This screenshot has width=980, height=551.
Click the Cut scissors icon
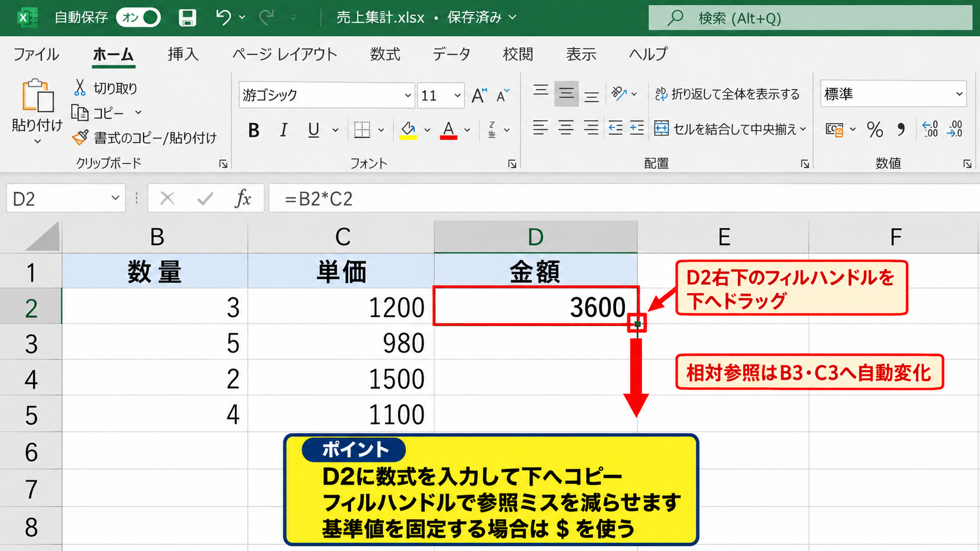pos(80,88)
